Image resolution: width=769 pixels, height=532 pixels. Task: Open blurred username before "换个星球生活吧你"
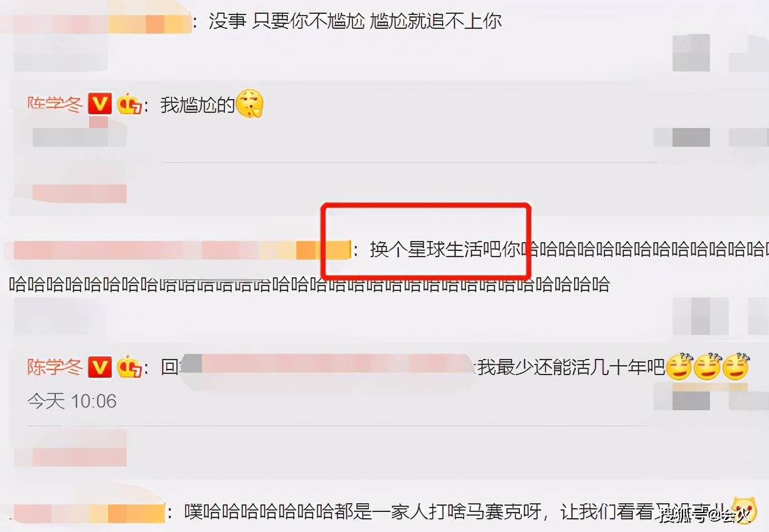[x=177, y=250]
